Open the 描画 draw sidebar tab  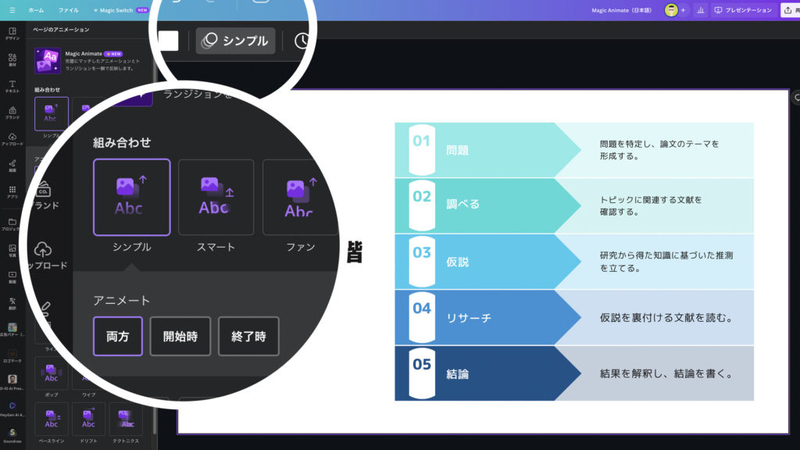[x=12, y=166]
